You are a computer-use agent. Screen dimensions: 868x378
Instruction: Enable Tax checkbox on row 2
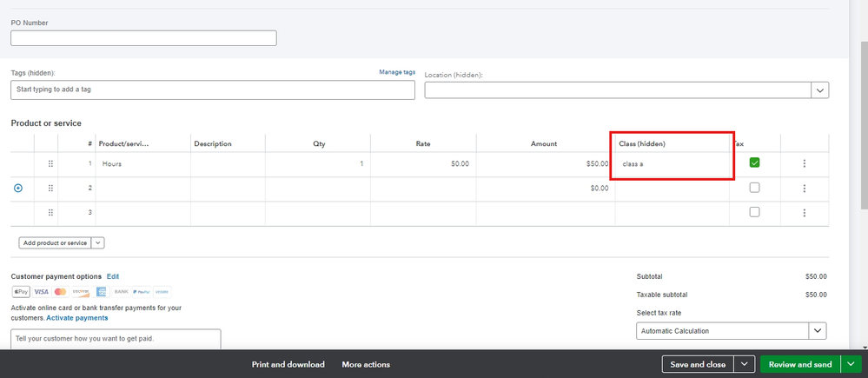pyautogui.click(x=754, y=188)
